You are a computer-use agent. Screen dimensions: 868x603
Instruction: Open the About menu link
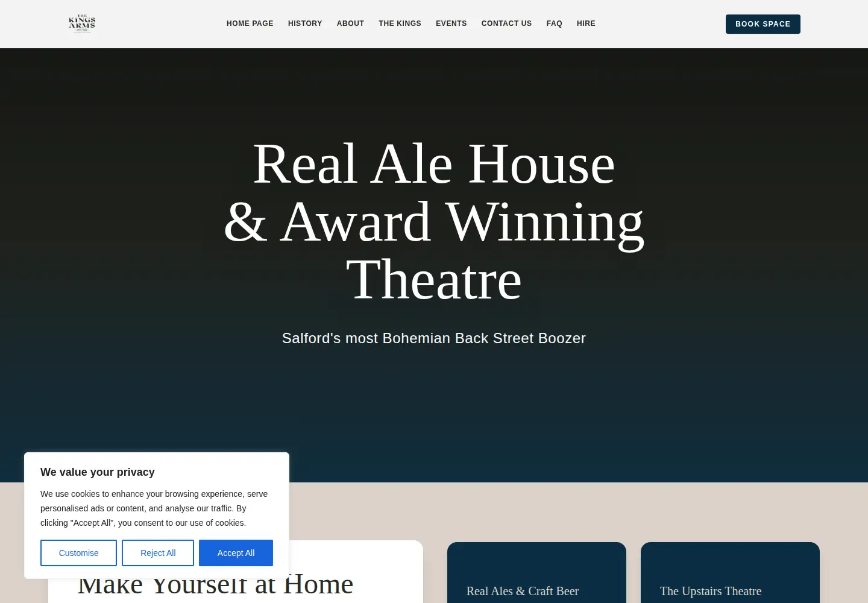(350, 24)
